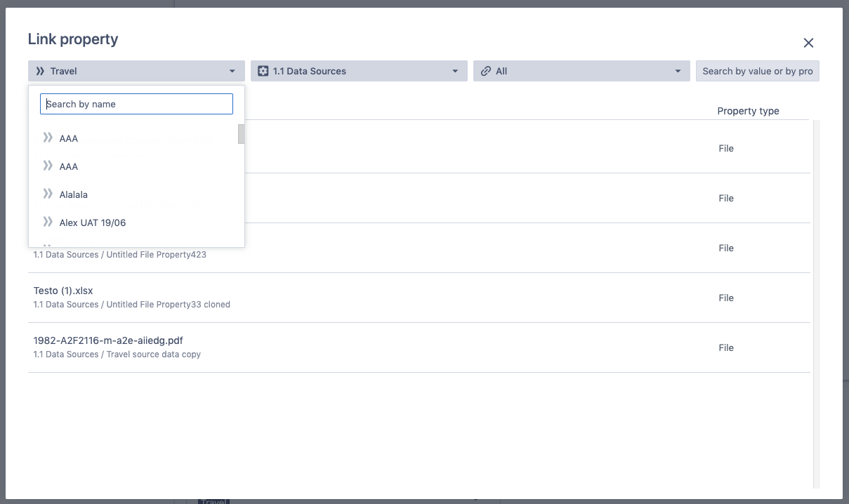Close the Link property dialog with the X
This screenshot has width=849, height=504.
pos(808,43)
